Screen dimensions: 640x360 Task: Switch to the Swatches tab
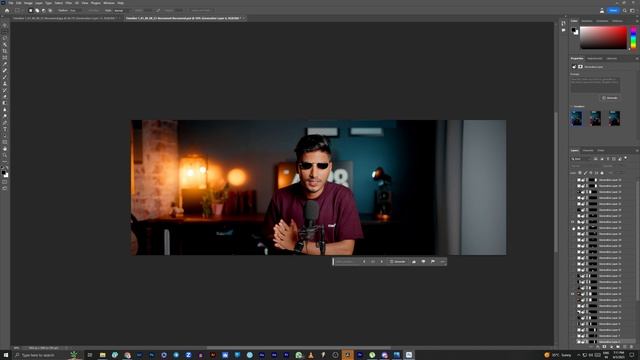coord(587,21)
